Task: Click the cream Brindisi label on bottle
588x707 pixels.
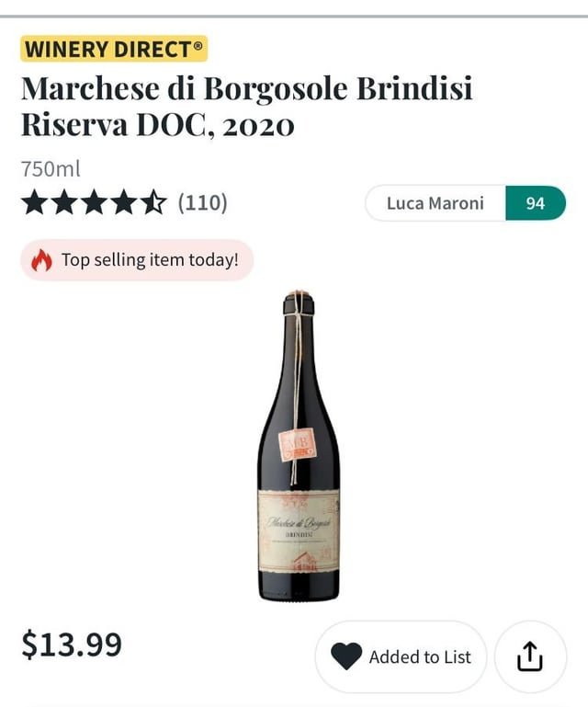Action: 299,530
